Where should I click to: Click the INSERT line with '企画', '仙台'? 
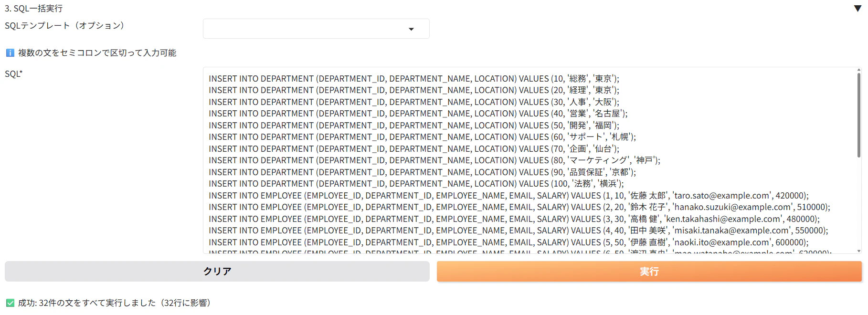tap(414, 149)
